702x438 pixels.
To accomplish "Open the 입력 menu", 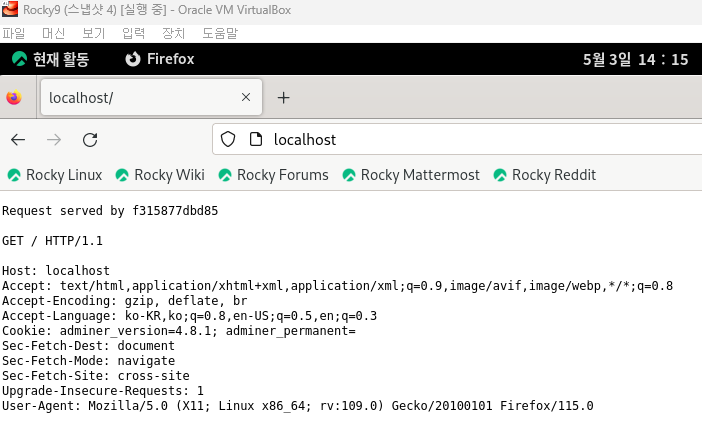I will pyautogui.click(x=133, y=33).
